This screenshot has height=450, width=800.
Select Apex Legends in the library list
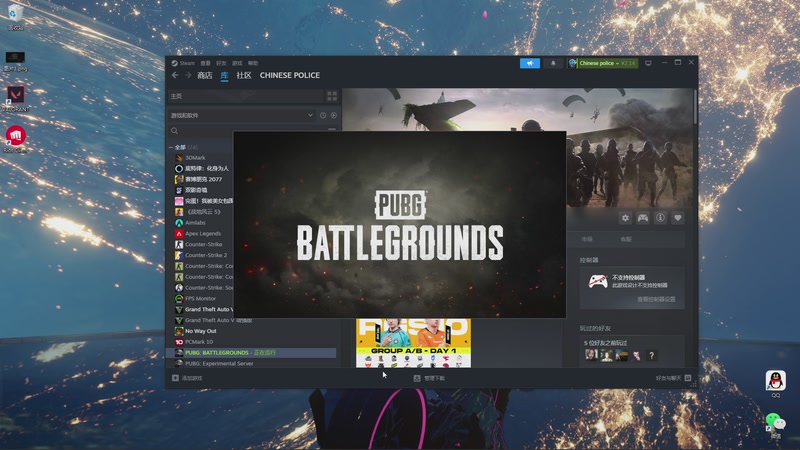203,233
